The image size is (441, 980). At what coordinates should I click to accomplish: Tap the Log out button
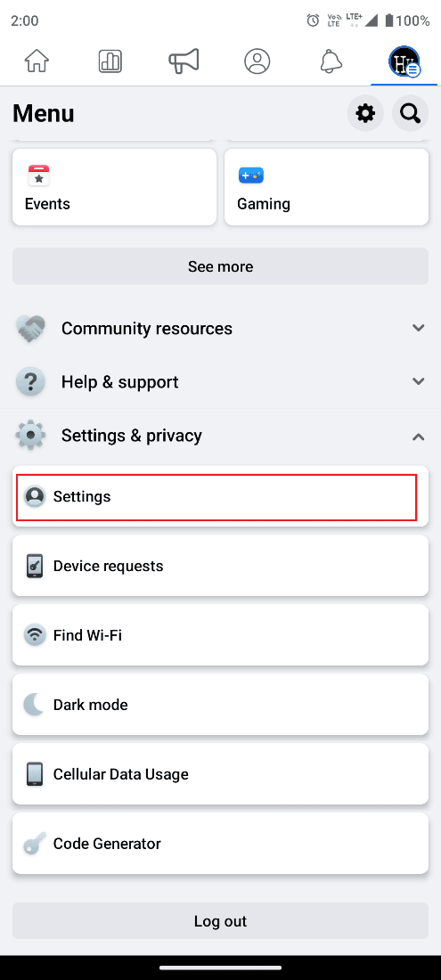click(x=221, y=920)
